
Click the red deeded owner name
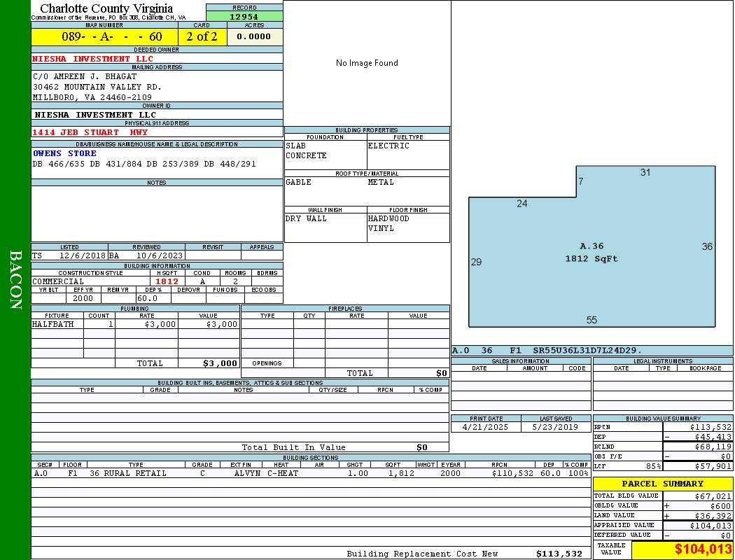92,59
